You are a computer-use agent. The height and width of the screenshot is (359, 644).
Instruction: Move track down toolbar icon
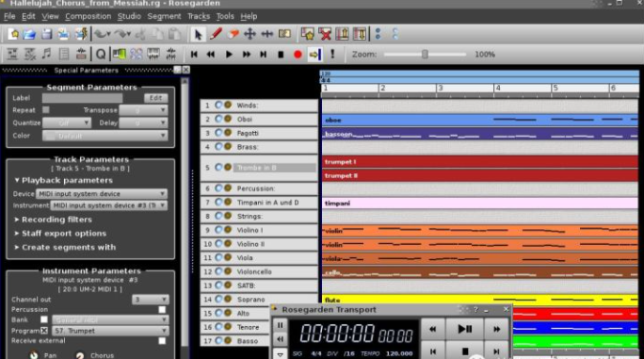coord(359,34)
